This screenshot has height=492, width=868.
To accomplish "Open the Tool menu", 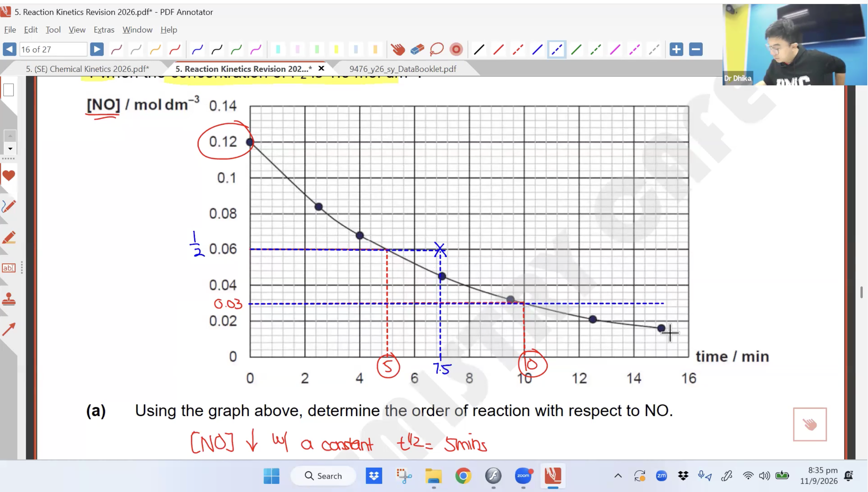I will click(53, 30).
